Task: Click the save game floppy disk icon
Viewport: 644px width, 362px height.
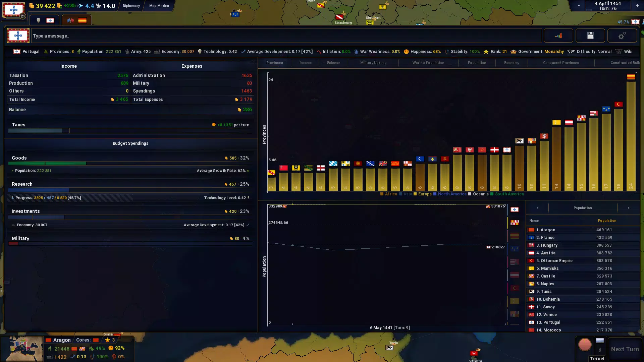Action: (590, 36)
